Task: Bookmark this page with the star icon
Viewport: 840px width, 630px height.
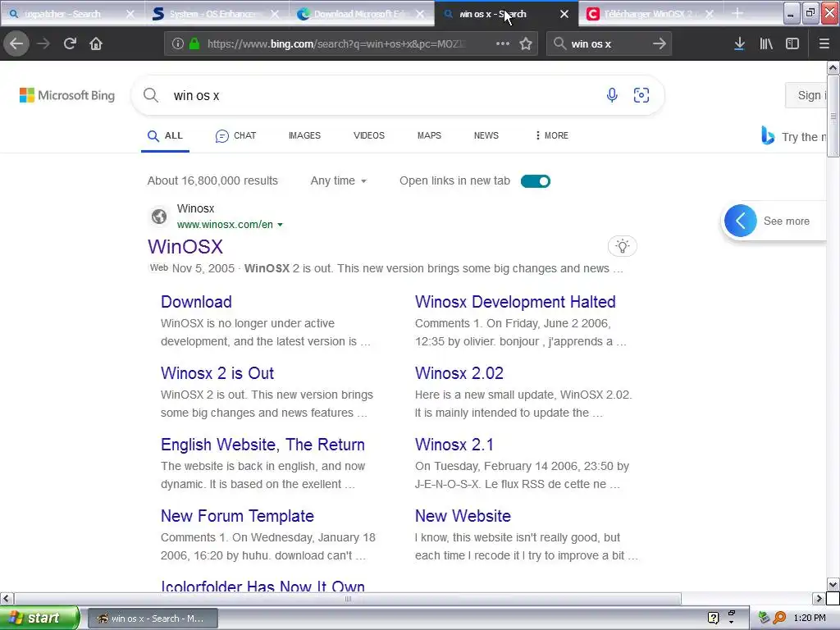Action: click(526, 43)
